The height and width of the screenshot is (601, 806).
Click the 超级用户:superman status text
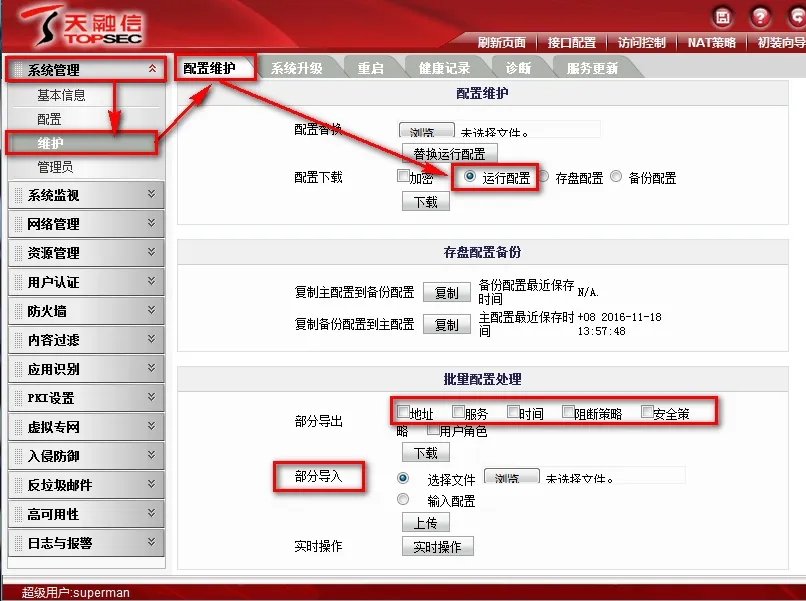tap(76, 592)
